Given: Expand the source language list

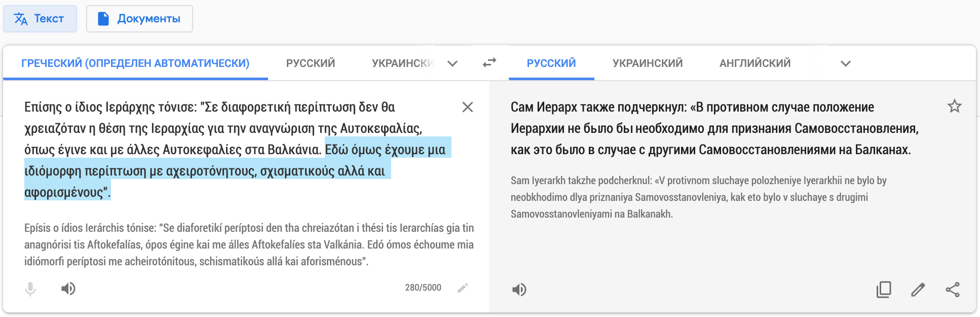Looking at the screenshot, I should pyautogui.click(x=453, y=63).
